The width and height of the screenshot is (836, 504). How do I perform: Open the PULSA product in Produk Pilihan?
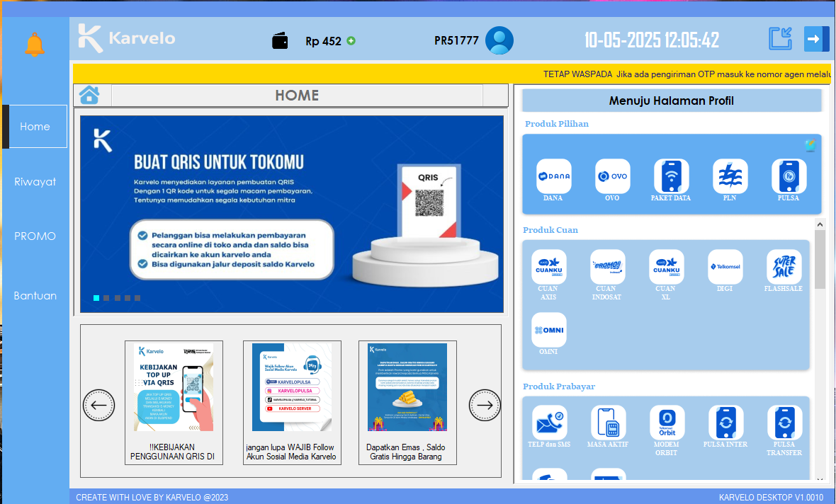[789, 176]
